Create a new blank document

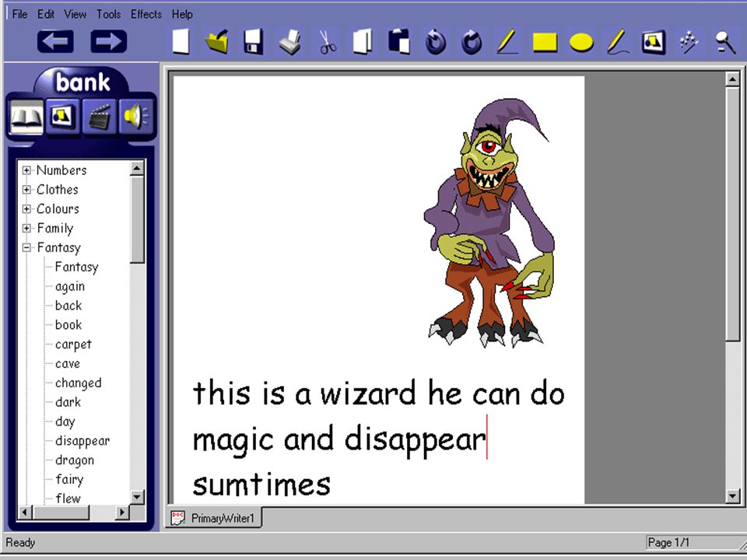point(181,42)
